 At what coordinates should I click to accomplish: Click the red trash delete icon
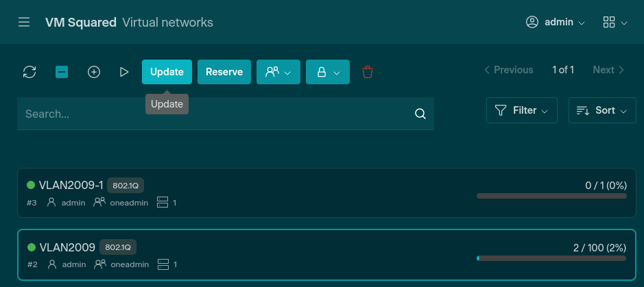[x=368, y=72]
